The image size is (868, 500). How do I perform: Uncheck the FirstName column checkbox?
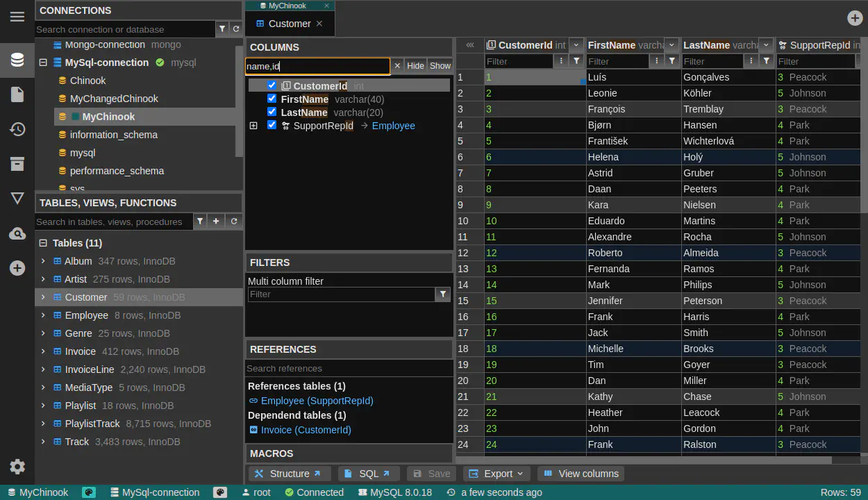(x=271, y=98)
